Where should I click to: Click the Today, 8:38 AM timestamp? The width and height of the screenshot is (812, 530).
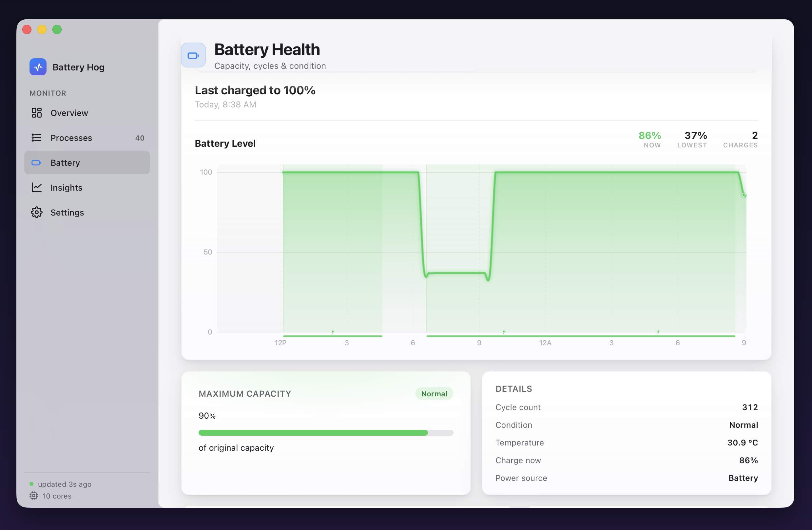(x=225, y=105)
